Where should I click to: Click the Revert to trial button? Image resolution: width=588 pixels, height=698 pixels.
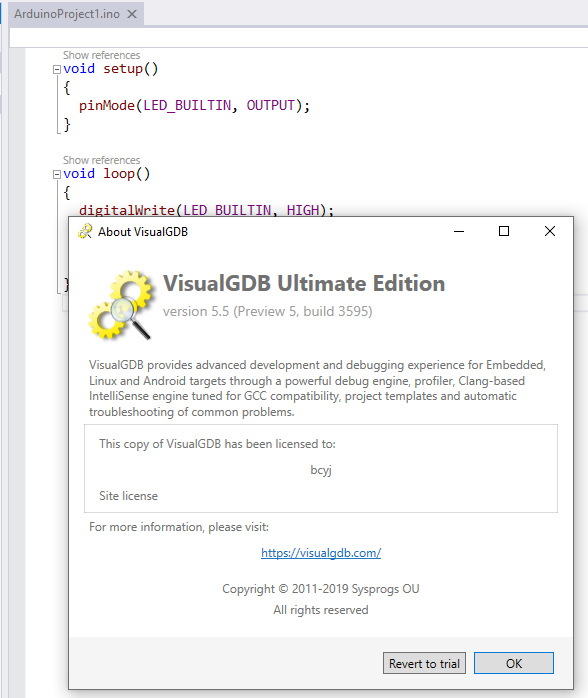[x=424, y=663]
